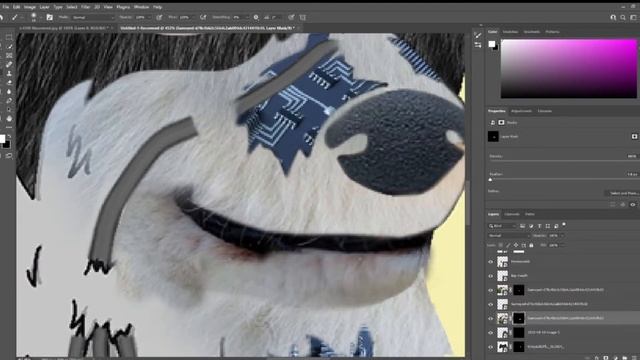Lock layer position

[x=516, y=245]
